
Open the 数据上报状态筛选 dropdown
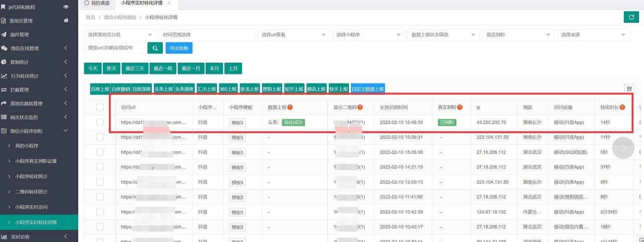tap(443, 35)
